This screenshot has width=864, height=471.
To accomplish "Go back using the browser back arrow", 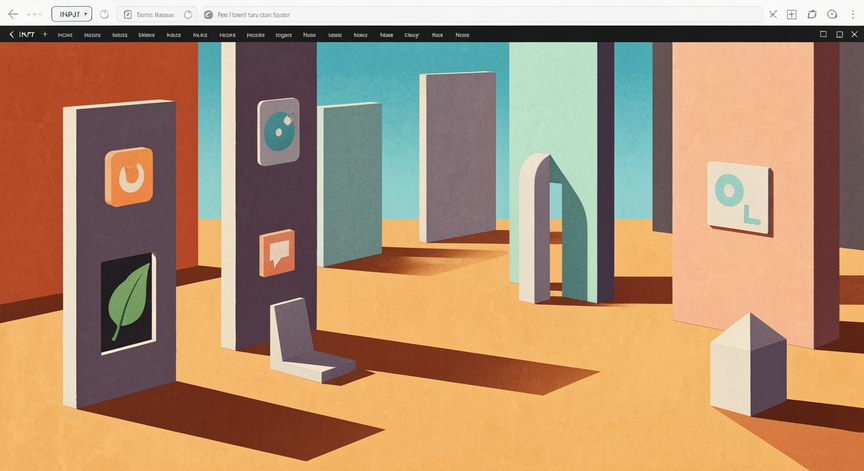I will point(13,14).
